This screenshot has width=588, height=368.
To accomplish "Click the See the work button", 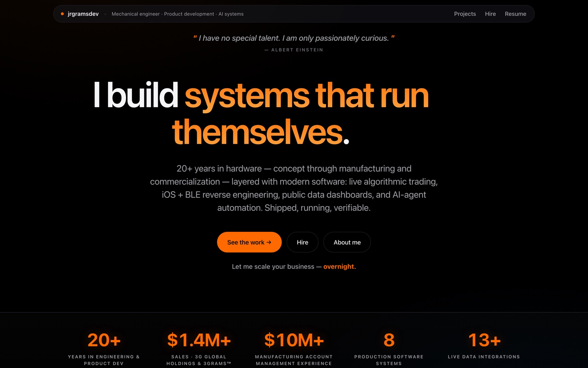I will click(x=249, y=242).
